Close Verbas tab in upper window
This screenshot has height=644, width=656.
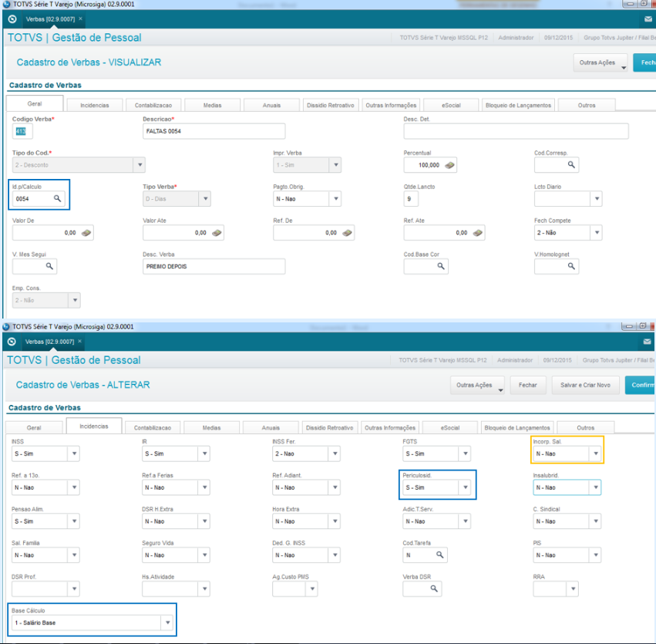80,19
